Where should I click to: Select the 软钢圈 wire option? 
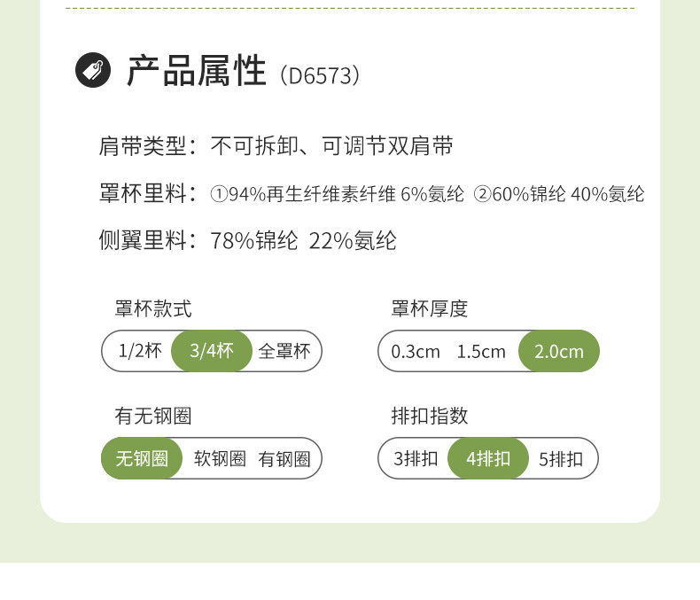(x=220, y=459)
